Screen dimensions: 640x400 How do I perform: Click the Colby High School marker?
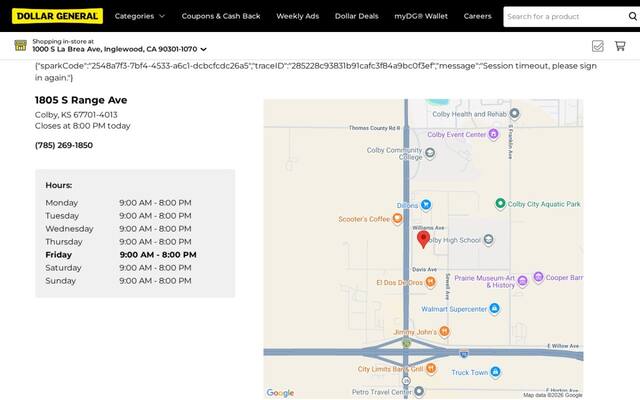(x=488, y=240)
